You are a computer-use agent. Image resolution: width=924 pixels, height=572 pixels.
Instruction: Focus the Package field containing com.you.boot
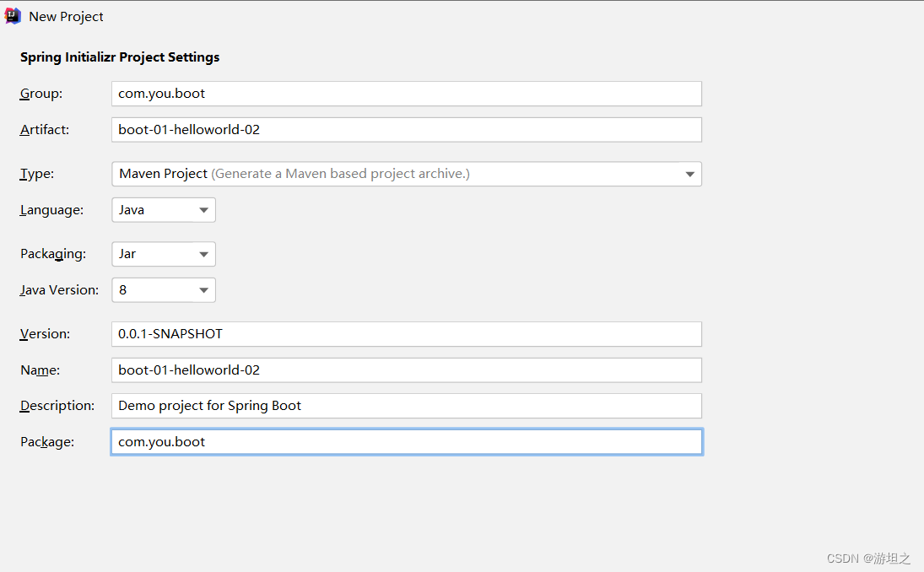tap(405, 441)
